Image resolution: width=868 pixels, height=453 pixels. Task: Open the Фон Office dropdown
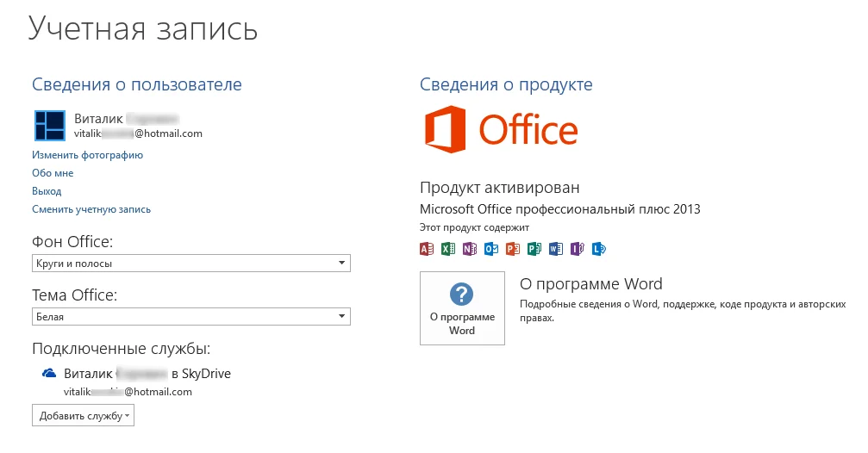(191, 264)
